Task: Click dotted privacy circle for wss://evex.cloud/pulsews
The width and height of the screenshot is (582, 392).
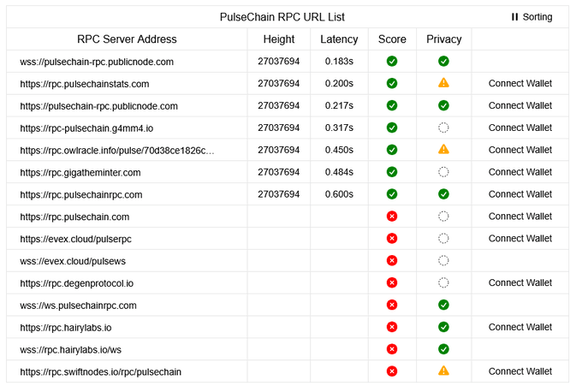Action: click(443, 260)
